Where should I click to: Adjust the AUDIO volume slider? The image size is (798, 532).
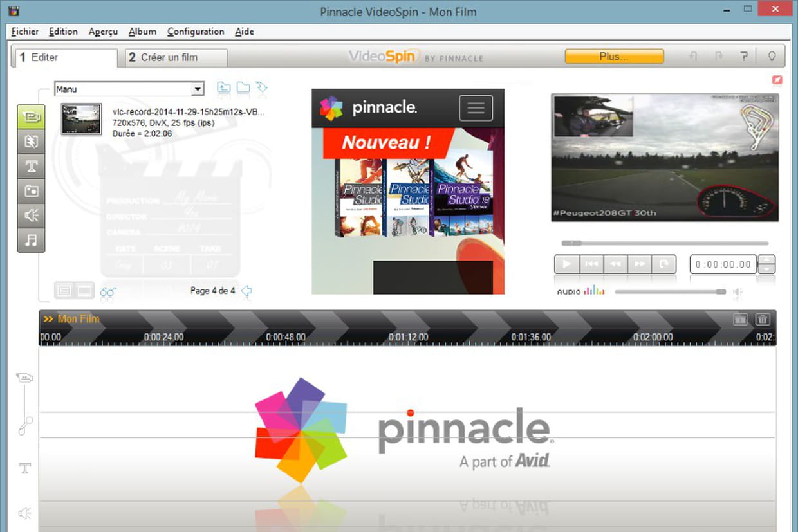point(670,292)
